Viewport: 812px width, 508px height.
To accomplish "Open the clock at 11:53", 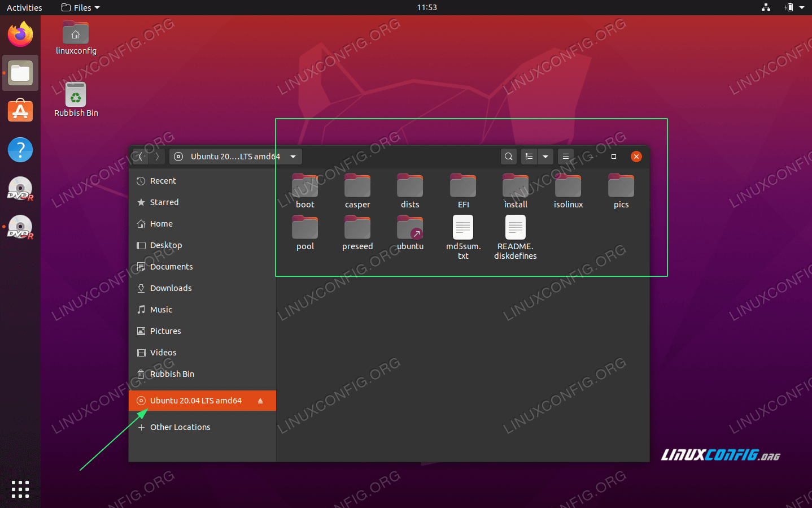I will click(427, 7).
